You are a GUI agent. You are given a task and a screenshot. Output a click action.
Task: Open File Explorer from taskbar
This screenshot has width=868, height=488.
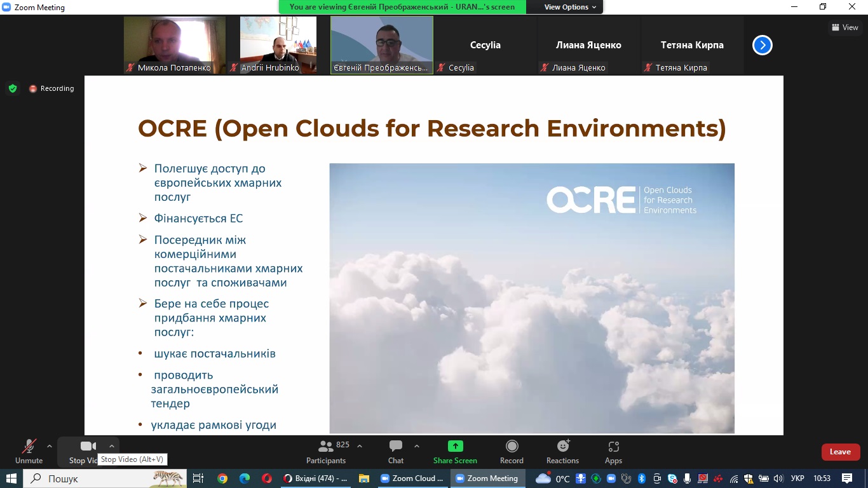(364, 478)
